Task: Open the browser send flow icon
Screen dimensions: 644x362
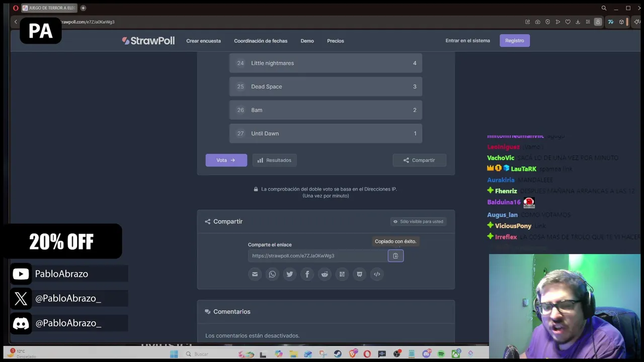Action: pos(557,22)
